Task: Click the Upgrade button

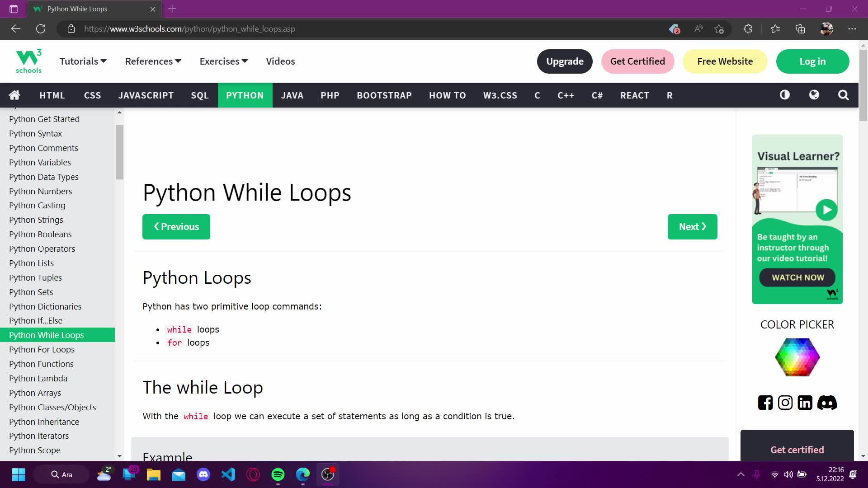Action: click(565, 61)
